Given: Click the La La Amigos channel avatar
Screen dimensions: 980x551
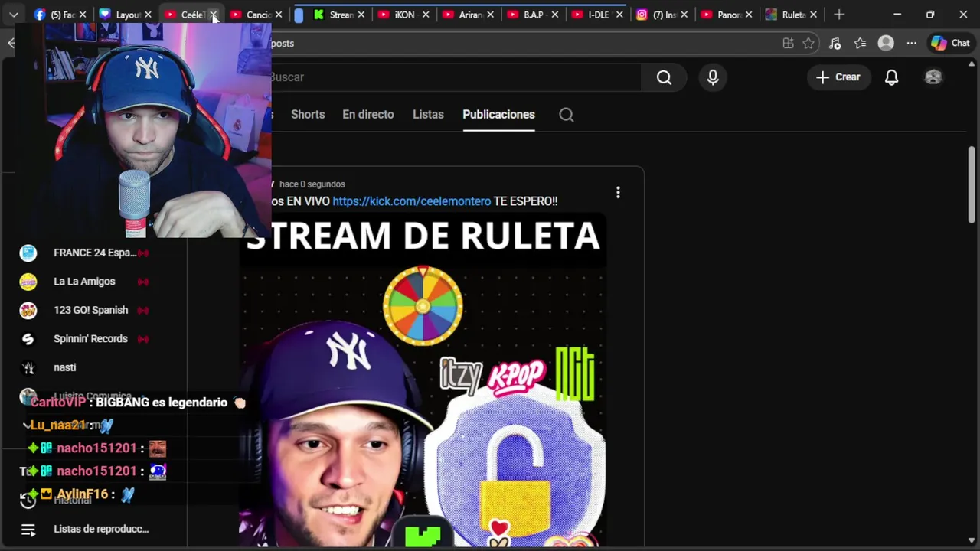Looking at the screenshot, I should pyautogui.click(x=28, y=282).
